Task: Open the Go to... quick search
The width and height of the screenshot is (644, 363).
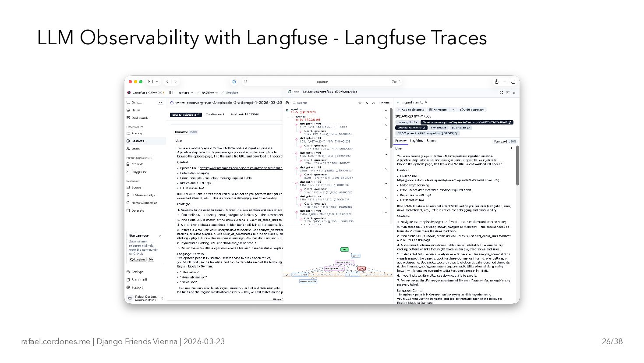Action: 145,102
